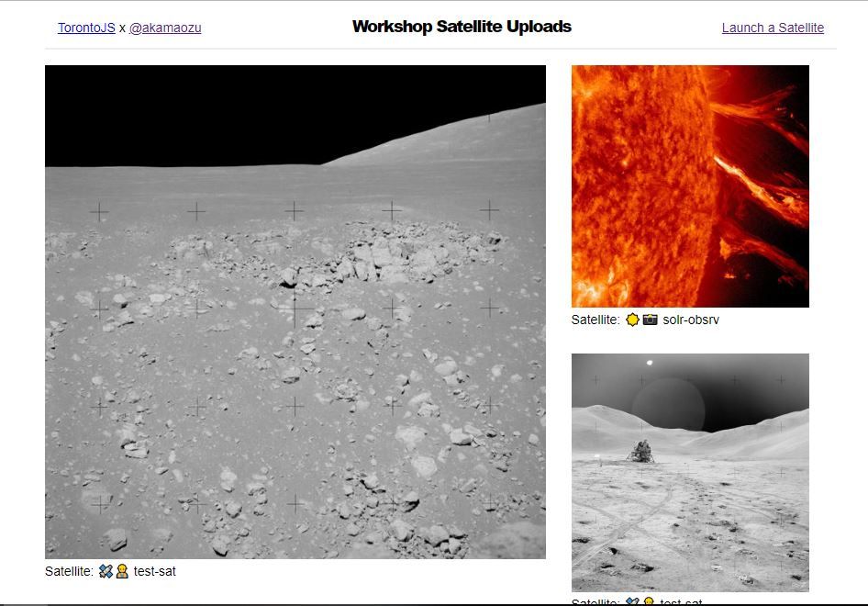
Task: Select the test-sat name under large photo
Action: (154, 571)
